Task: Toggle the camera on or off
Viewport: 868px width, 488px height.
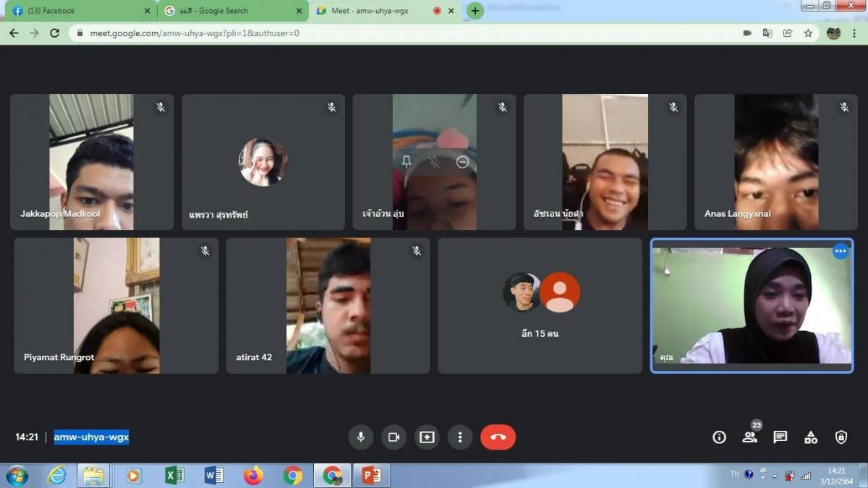Action: (393, 437)
